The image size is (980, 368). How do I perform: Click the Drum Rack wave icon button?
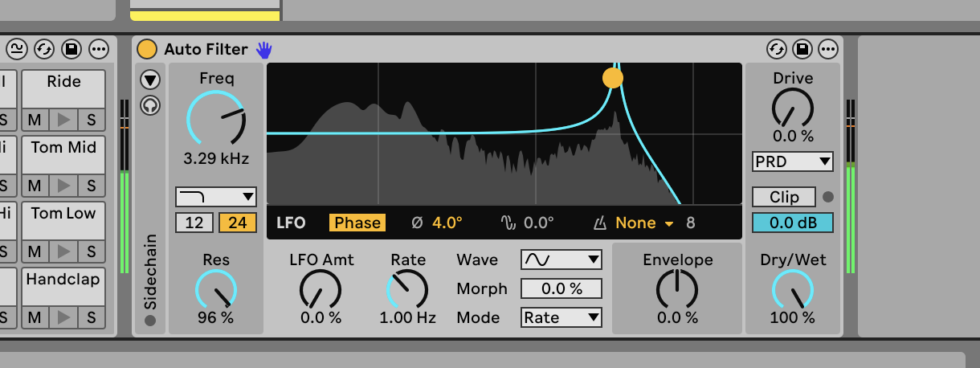tap(17, 49)
